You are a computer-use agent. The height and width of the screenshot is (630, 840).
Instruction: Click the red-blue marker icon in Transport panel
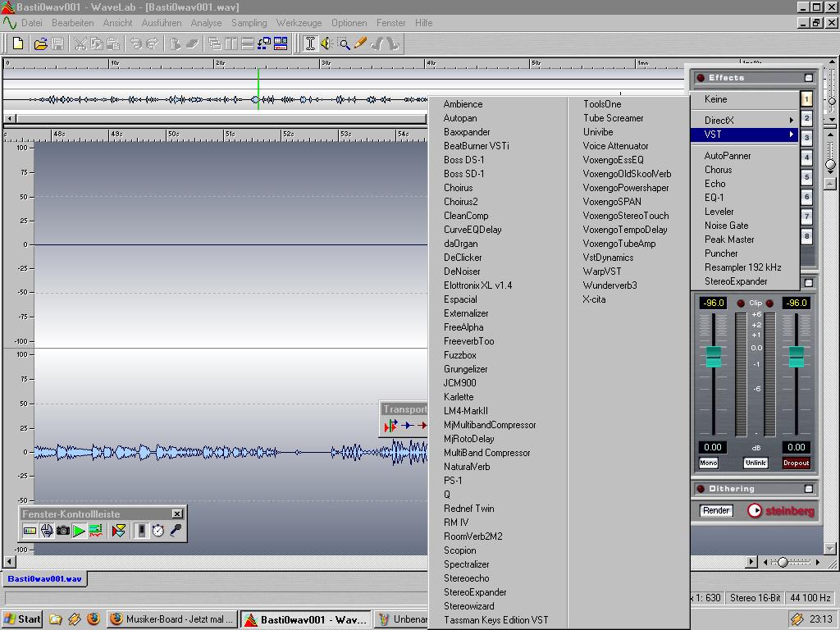pyautogui.click(x=390, y=426)
